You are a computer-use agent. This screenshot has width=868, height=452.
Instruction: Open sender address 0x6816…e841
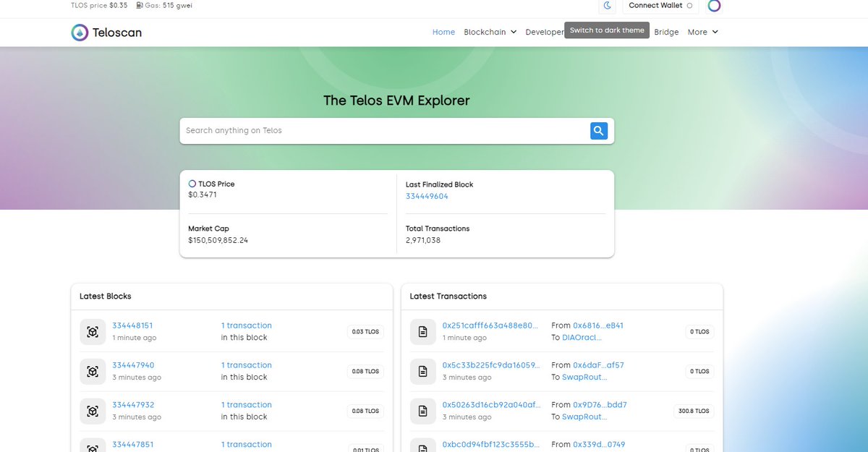pos(598,325)
